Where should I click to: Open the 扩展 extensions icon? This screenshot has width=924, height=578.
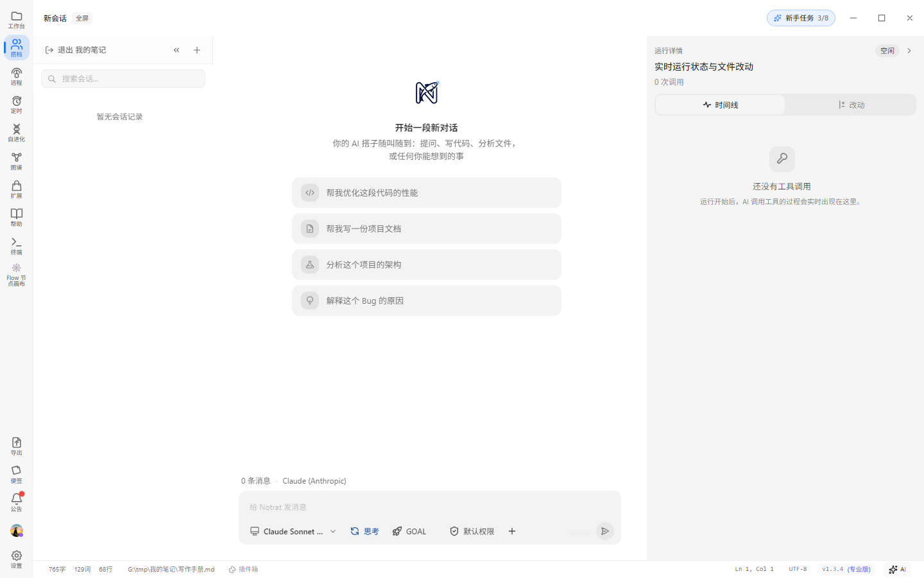pyautogui.click(x=17, y=189)
